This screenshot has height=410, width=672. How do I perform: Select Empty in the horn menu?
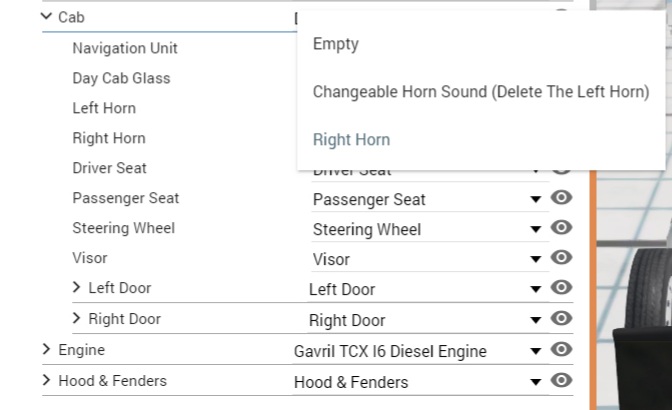(335, 44)
